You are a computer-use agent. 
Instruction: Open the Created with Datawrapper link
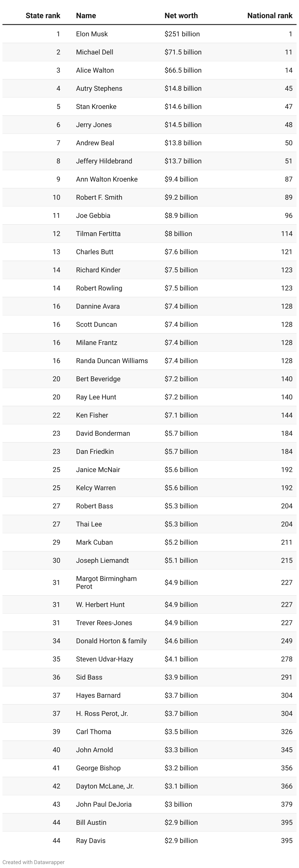click(x=33, y=862)
